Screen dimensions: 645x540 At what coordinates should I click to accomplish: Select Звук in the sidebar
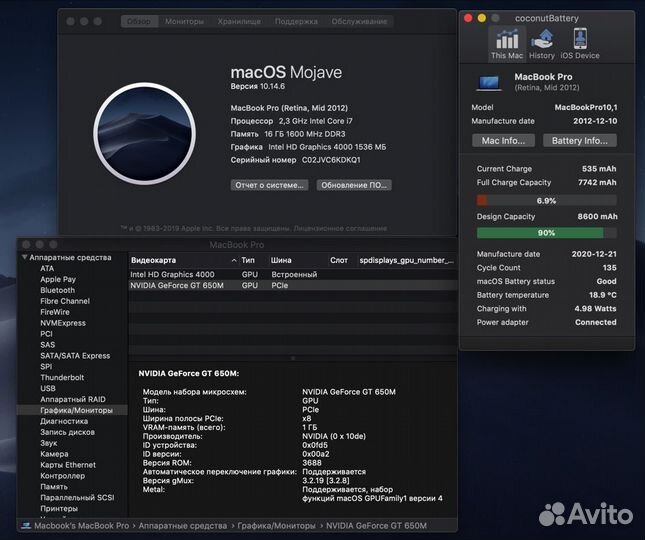(x=49, y=443)
